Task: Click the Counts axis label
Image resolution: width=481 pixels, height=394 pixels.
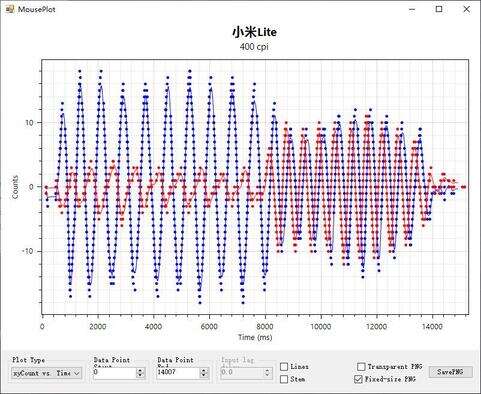Action: click(15, 187)
